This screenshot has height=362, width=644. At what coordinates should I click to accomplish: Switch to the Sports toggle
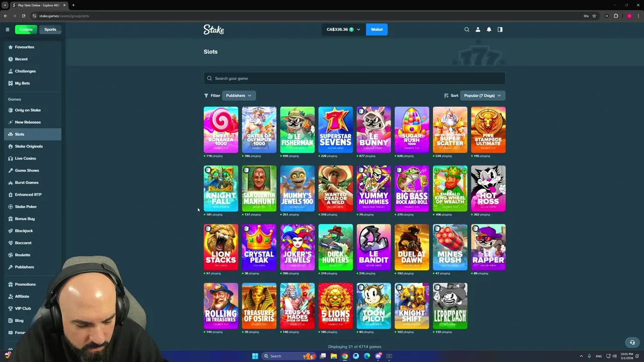pyautogui.click(x=50, y=29)
